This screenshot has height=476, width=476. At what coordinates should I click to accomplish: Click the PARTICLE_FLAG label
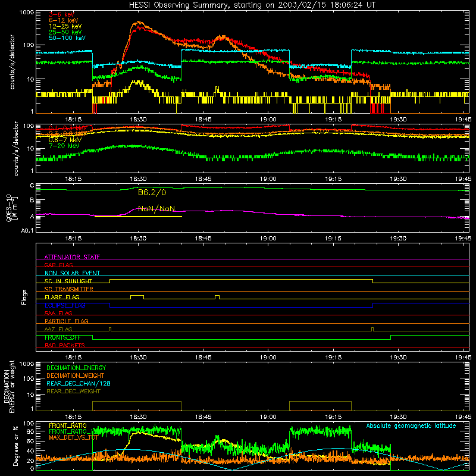point(67,321)
